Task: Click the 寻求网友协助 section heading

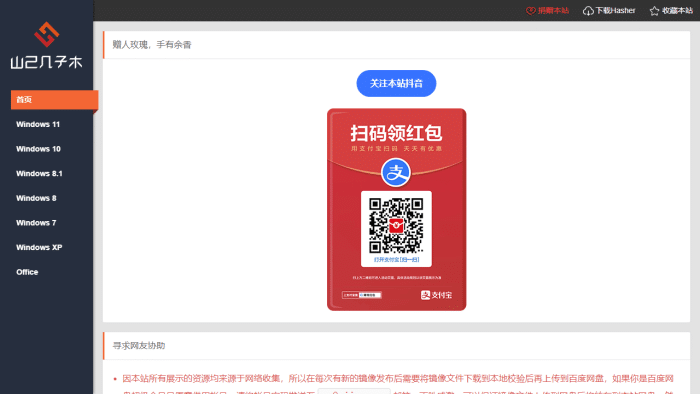Action: [x=139, y=346]
